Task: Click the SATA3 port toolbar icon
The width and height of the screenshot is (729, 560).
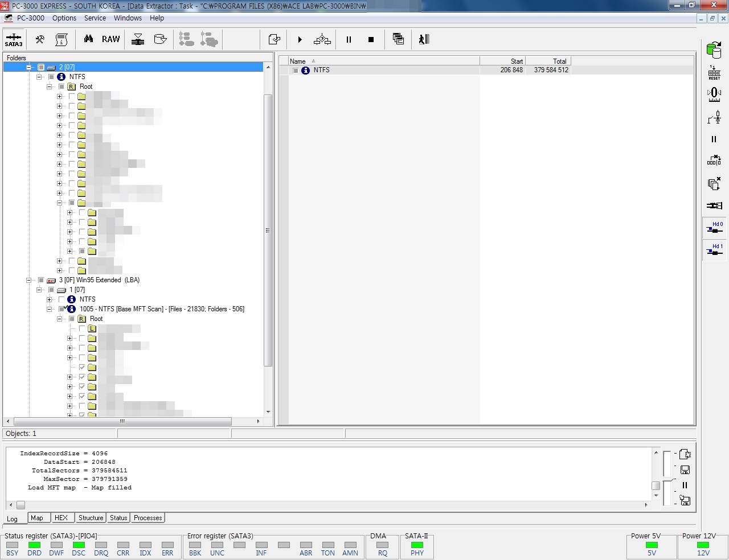Action: click(14, 40)
